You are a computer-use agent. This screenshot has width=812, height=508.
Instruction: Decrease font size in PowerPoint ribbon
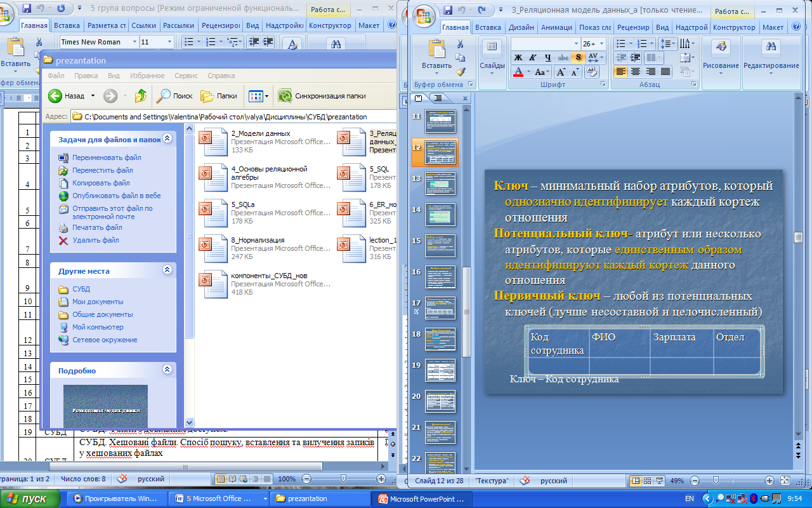click(x=576, y=72)
